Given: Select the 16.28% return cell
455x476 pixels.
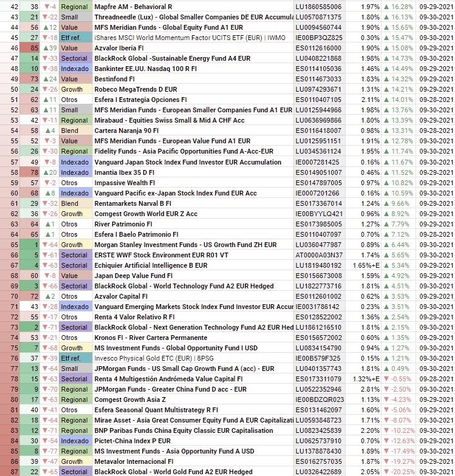Looking at the screenshot, I should click(399, 7).
